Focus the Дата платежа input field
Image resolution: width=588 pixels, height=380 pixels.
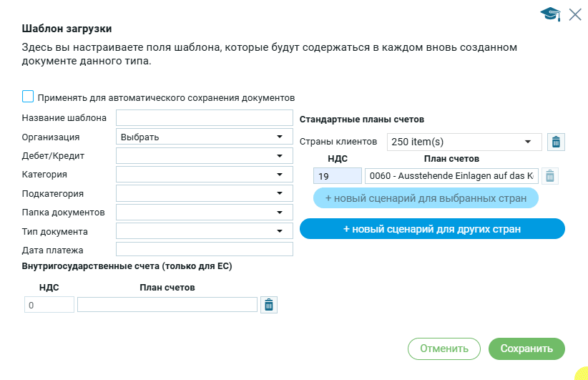[x=204, y=249]
